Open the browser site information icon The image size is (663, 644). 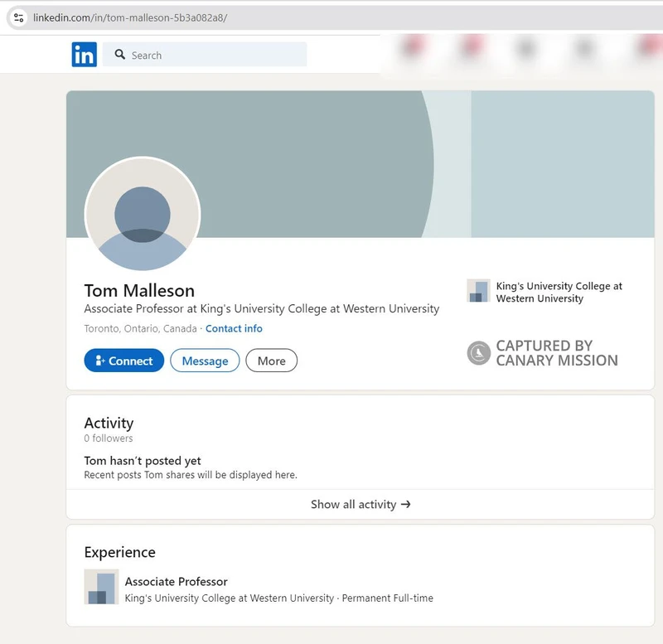18,17
